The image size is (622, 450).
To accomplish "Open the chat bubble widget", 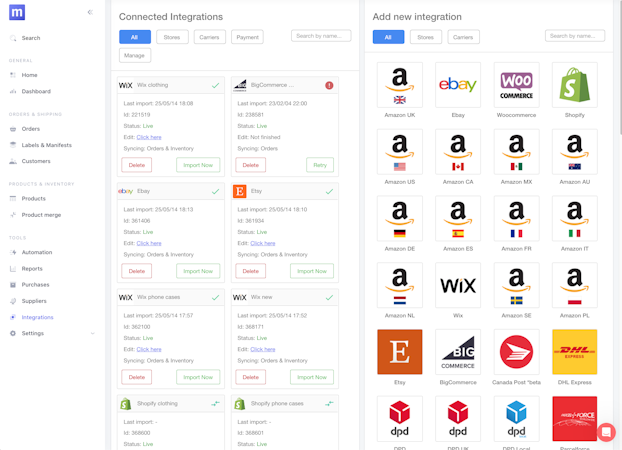I will pyautogui.click(x=606, y=432).
